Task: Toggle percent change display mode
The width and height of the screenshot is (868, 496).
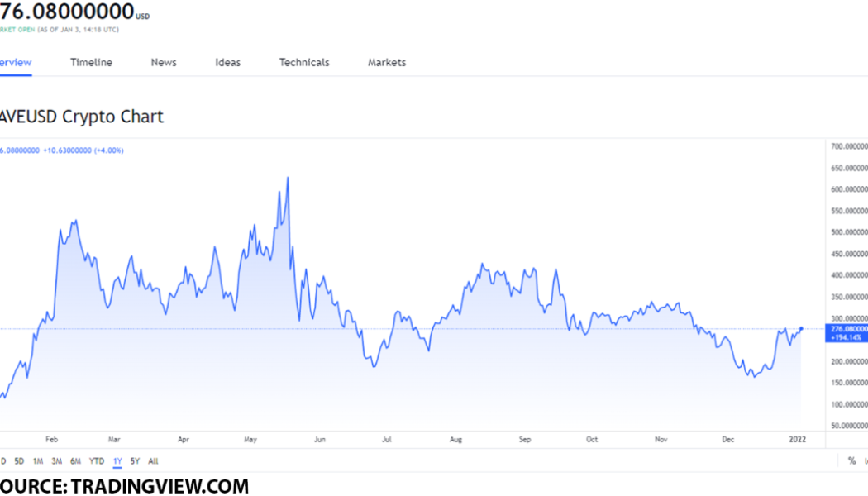Action: click(x=851, y=460)
